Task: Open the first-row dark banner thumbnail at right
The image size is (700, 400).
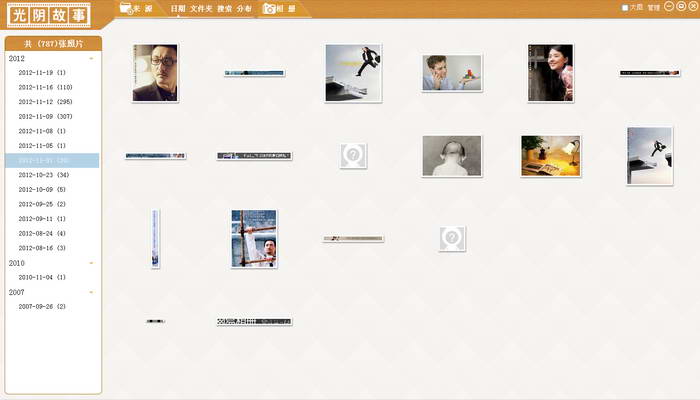Action: coord(650,73)
